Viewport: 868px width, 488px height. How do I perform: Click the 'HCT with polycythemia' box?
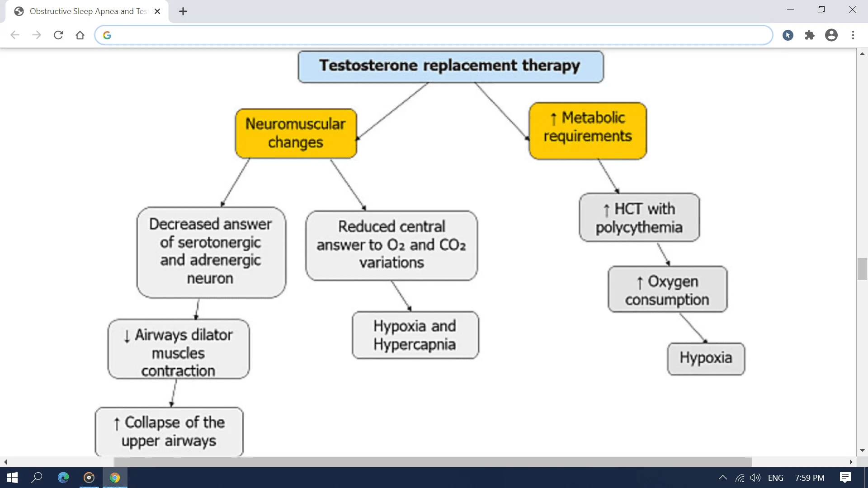pos(639,217)
